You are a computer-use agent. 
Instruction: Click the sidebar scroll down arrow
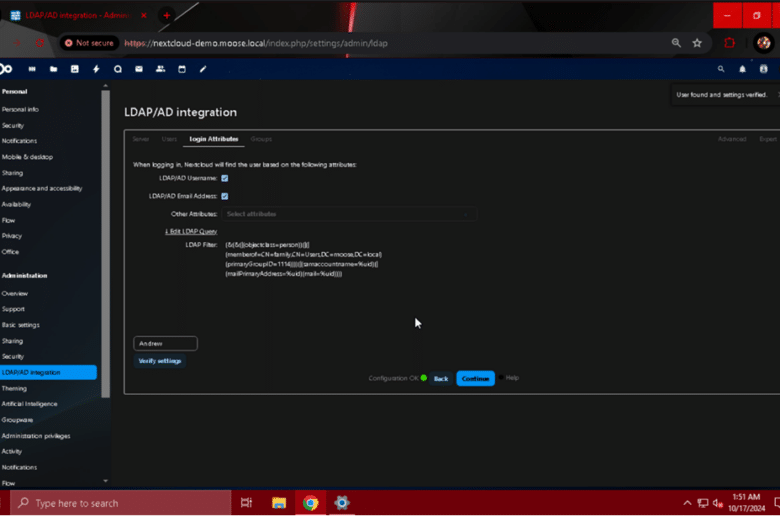point(105,481)
